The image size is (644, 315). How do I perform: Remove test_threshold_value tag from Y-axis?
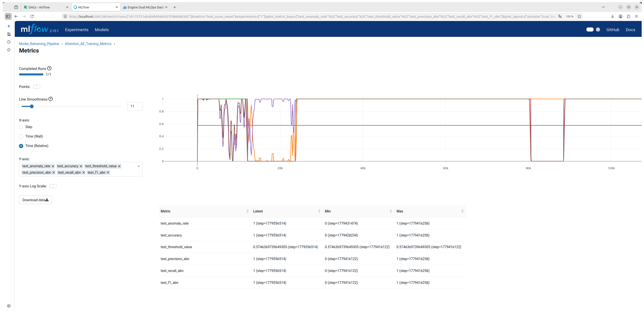tap(119, 166)
